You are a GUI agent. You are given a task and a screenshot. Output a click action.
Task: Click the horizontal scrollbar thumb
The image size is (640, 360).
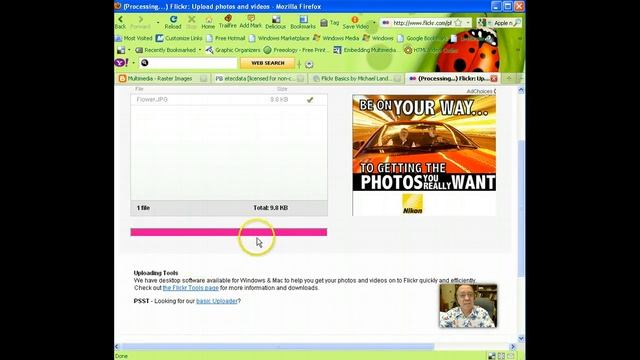click(x=278, y=347)
